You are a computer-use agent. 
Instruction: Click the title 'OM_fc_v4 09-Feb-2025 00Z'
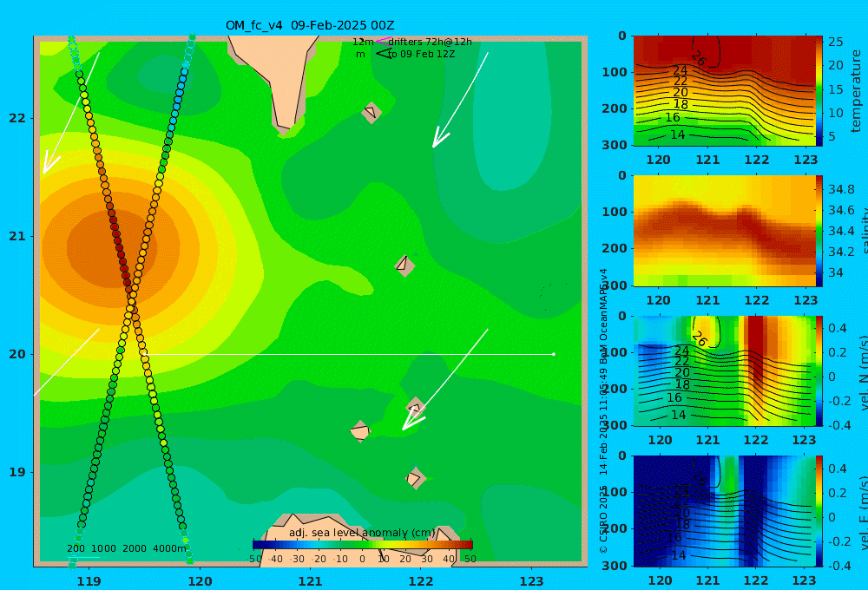click(310, 25)
